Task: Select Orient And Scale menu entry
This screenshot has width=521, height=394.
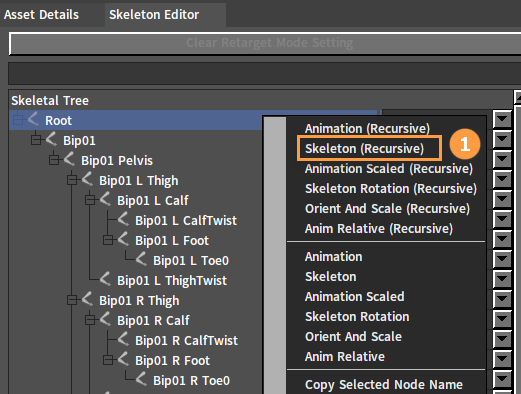Action: pos(353,337)
